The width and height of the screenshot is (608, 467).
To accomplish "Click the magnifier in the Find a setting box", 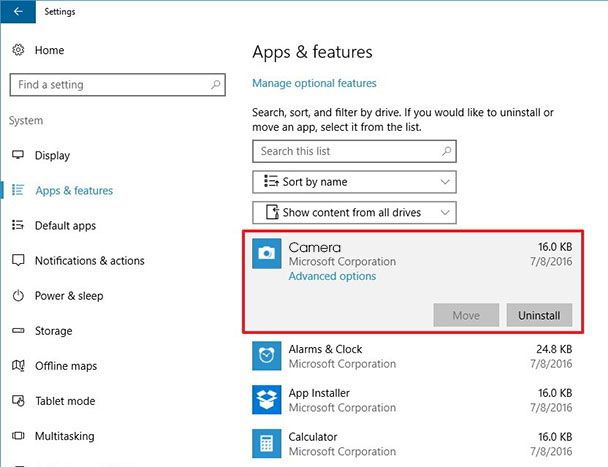I will coord(216,84).
